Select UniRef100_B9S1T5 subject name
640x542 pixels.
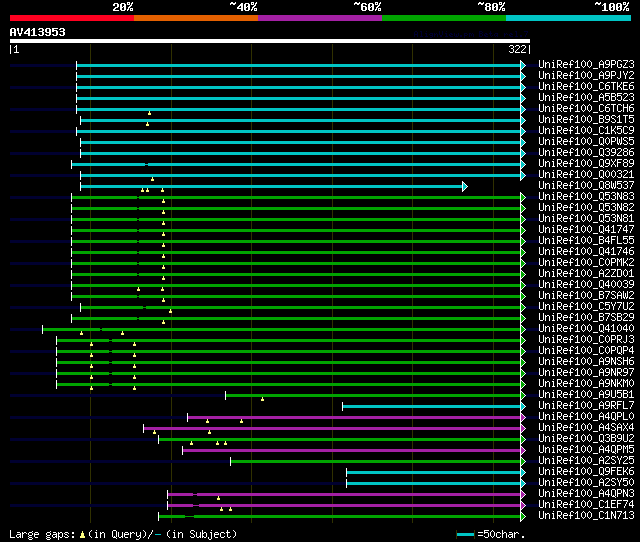(x=586, y=120)
